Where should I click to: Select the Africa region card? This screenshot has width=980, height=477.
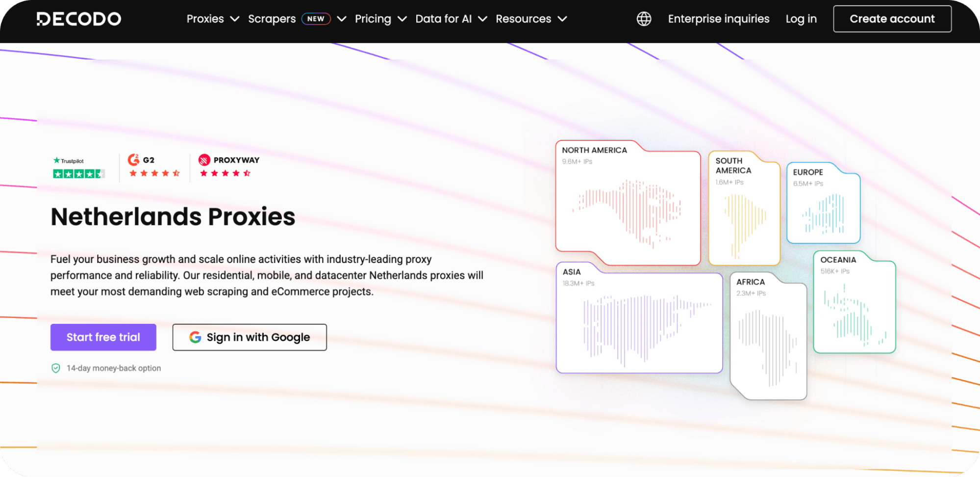click(768, 336)
